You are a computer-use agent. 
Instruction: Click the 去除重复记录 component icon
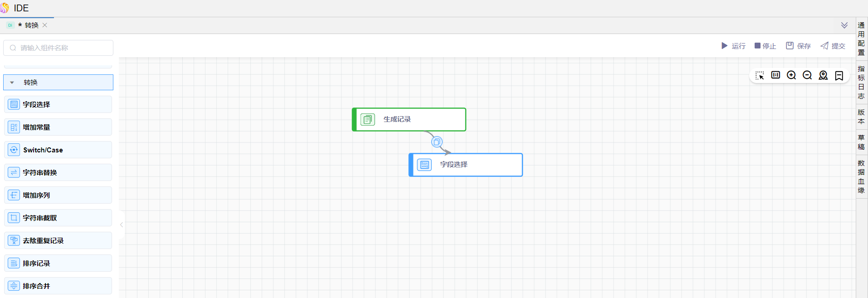click(x=14, y=240)
